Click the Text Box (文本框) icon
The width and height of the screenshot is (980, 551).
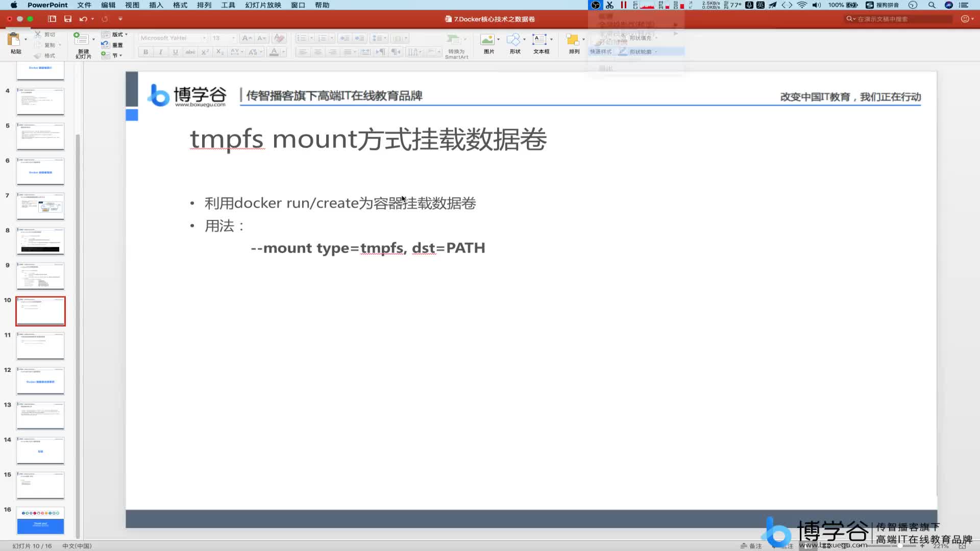tap(540, 39)
